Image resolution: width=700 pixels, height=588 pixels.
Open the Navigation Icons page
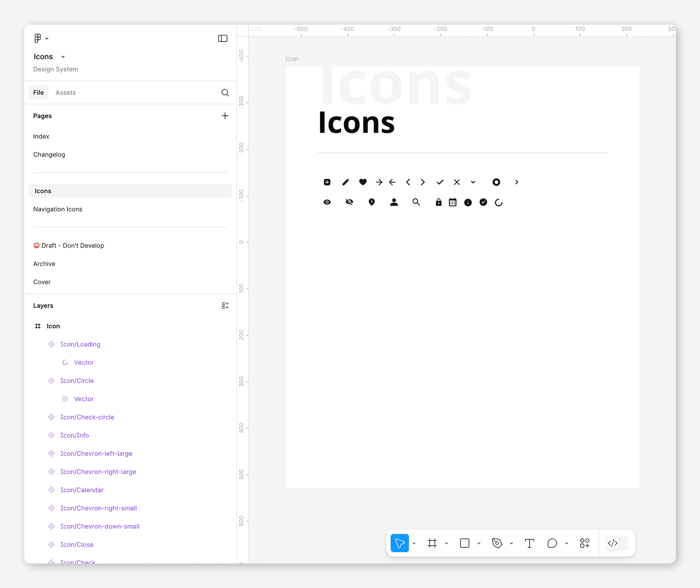(x=57, y=209)
